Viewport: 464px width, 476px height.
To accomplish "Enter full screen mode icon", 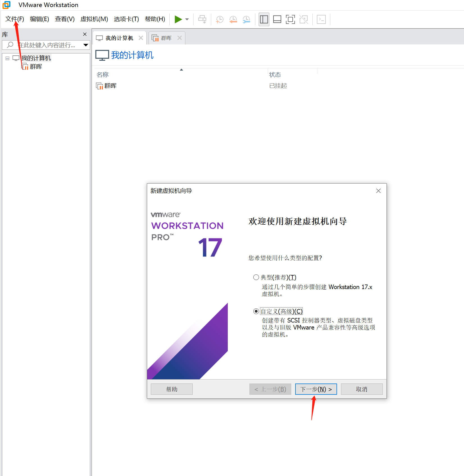I will (x=290, y=19).
